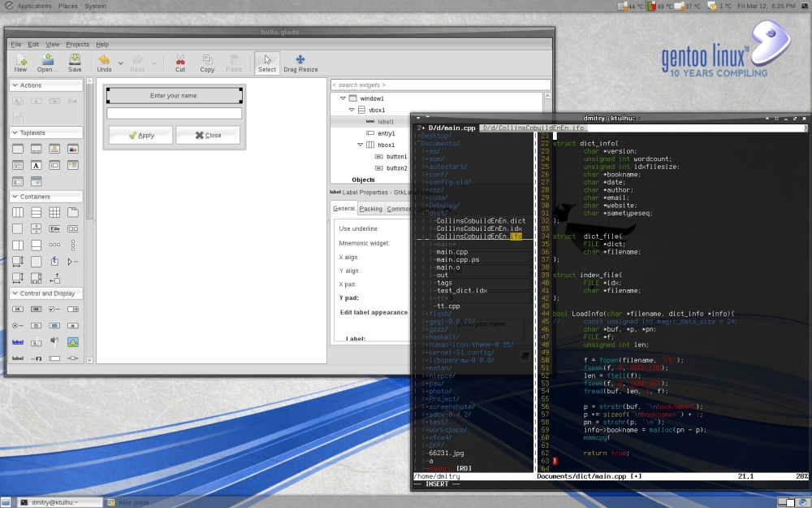This screenshot has width=812, height=508.
Task: Select the Link Button blue label icon
Action: [x=18, y=342]
